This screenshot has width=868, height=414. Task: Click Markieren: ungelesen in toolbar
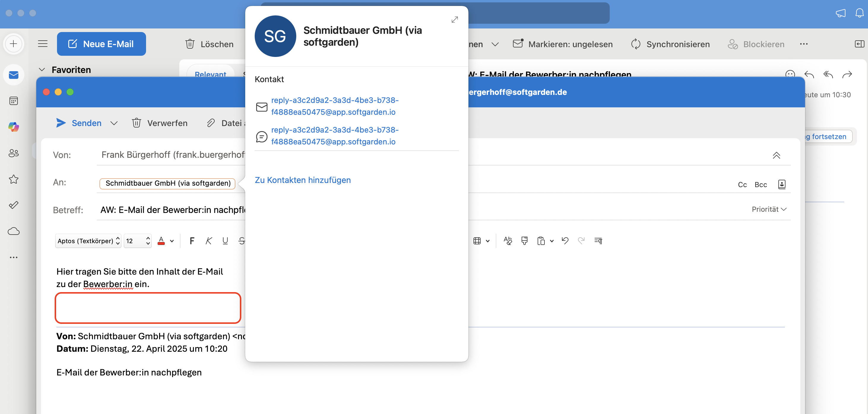[562, 44]
